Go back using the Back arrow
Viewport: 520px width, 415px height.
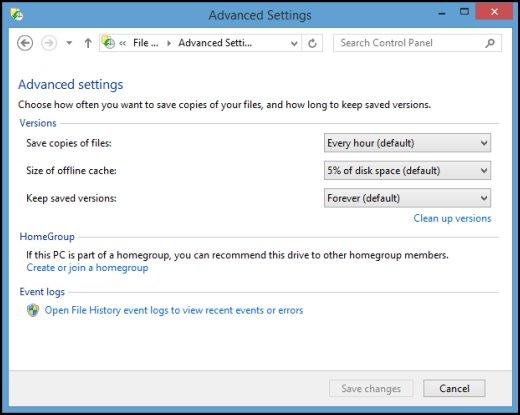tap(25, 43)
